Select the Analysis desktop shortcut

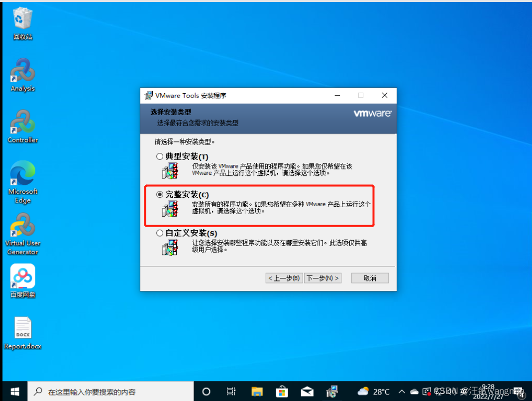[23, 75]
